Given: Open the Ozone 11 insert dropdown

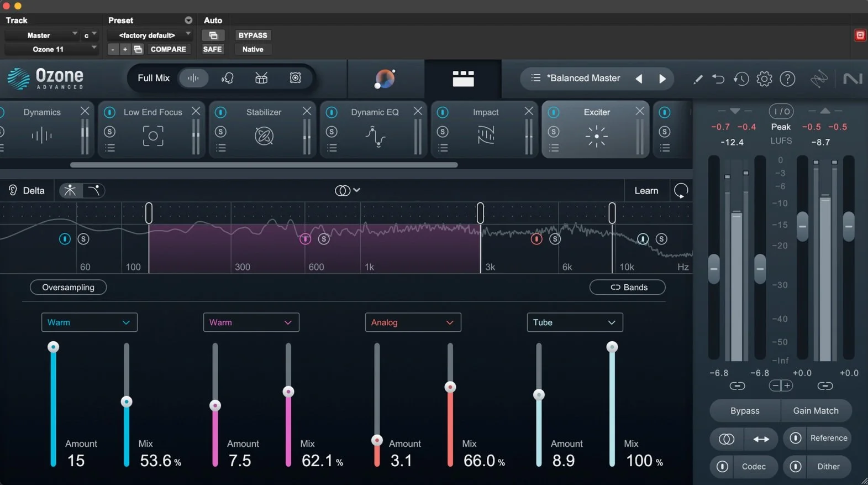Looking at the screenshot, I should 51,49.
